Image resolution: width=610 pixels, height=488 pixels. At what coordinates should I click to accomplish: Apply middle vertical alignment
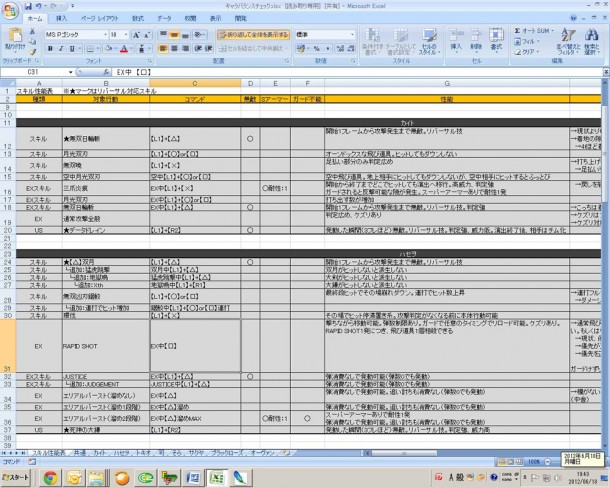tap(174, 35)
